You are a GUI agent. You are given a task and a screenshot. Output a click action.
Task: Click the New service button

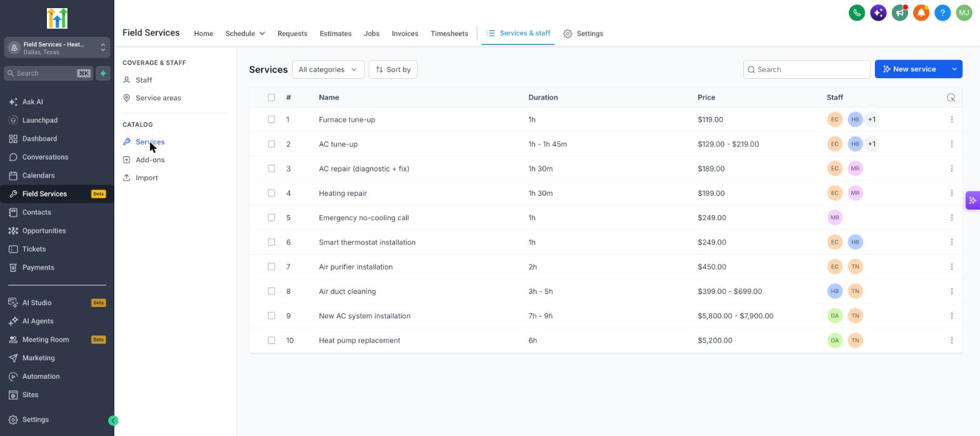point(909,69)
